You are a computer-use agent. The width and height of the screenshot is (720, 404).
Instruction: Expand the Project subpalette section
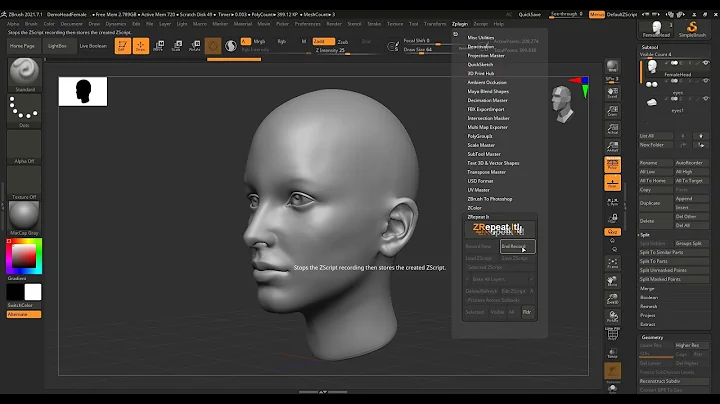tap(647, 315)
